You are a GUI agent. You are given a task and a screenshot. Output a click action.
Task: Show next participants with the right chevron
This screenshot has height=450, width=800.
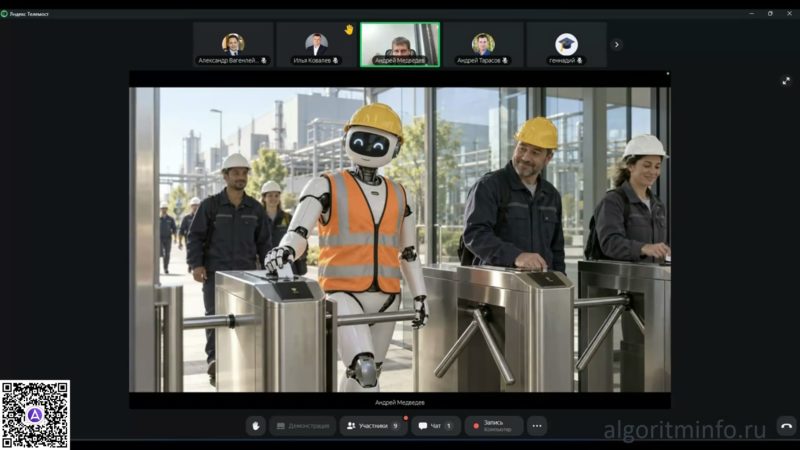point(616,44)
